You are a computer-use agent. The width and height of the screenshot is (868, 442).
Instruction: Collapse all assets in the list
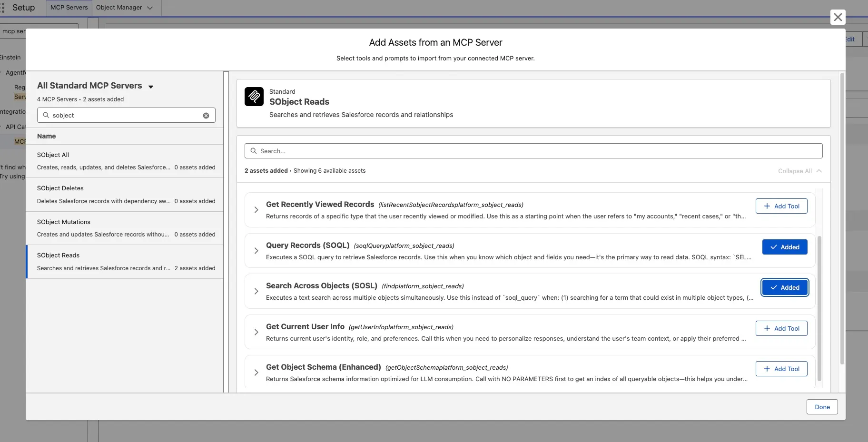click(799, 171)
